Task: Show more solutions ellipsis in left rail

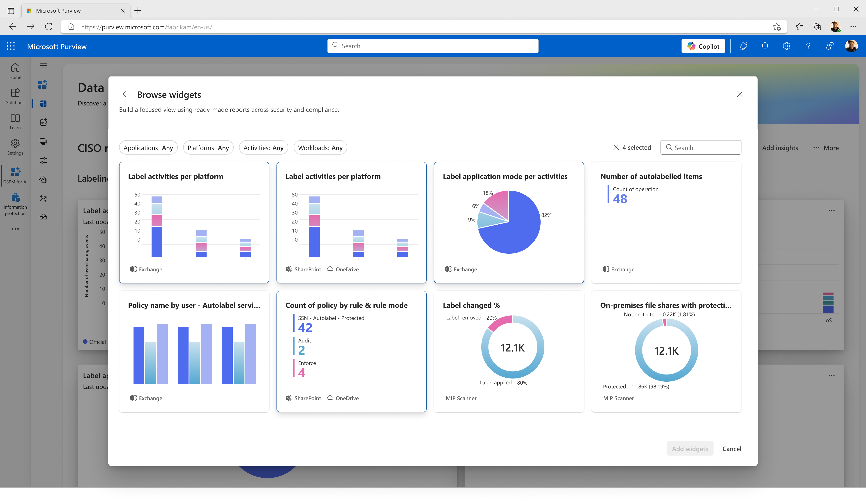Action: click(15, 229)
